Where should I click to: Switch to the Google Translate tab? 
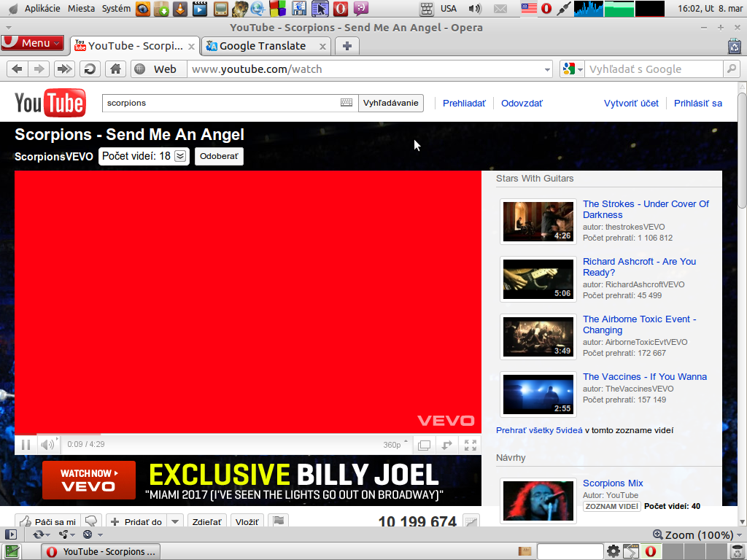click(x=266, y=46)
